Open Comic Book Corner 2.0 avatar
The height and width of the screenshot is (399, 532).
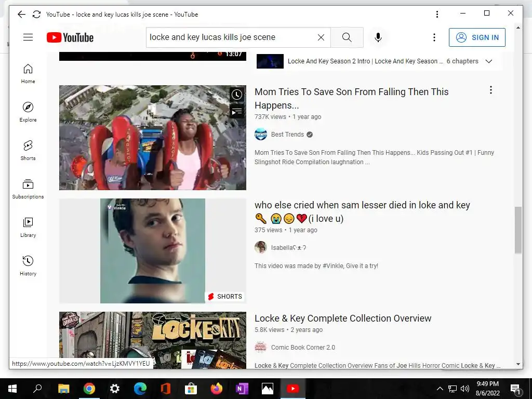pos(261,347)
